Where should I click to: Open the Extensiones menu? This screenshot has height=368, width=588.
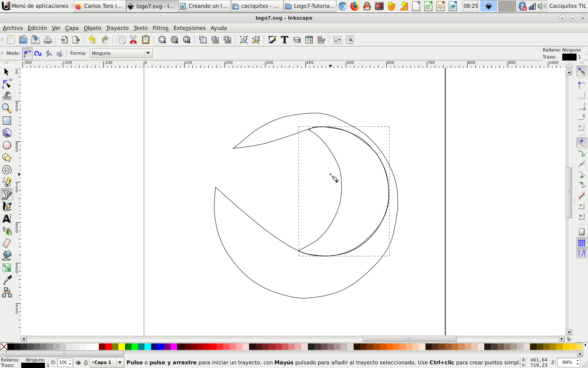[189, 28]
